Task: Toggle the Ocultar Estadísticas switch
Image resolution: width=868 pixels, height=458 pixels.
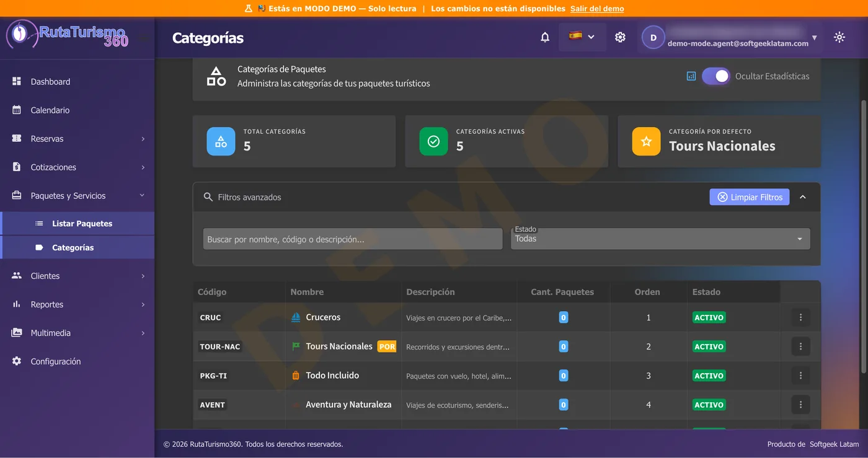Action: coord(716,76)
